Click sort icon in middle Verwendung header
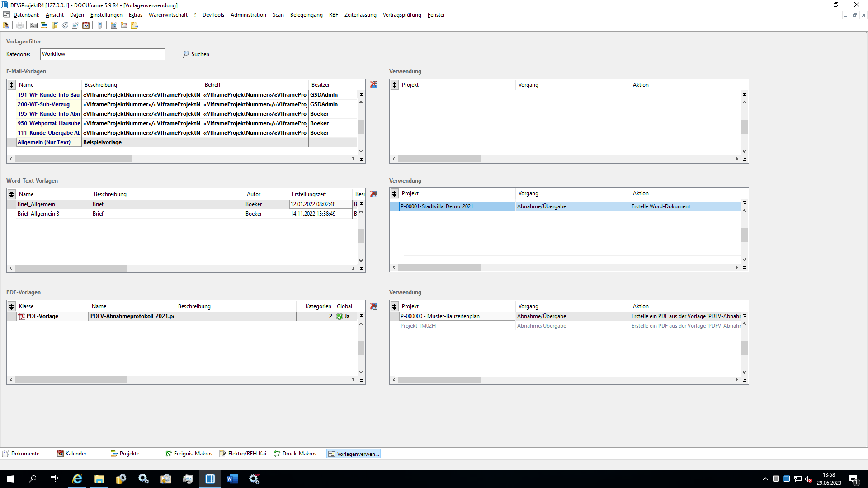The image size is (868, 488). click(395, 193)
